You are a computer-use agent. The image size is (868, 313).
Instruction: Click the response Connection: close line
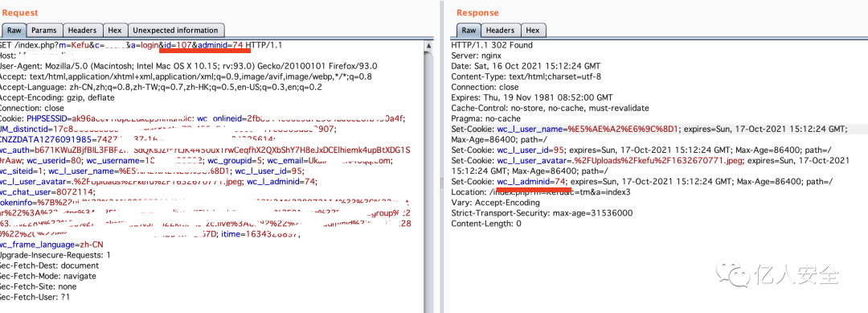[485, 88]
